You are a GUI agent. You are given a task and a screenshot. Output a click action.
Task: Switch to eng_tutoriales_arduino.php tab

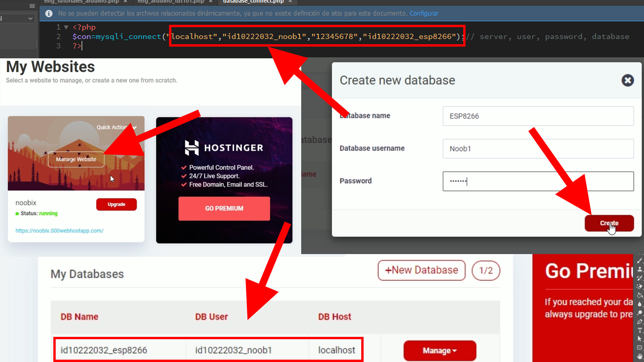click(82, 2)
